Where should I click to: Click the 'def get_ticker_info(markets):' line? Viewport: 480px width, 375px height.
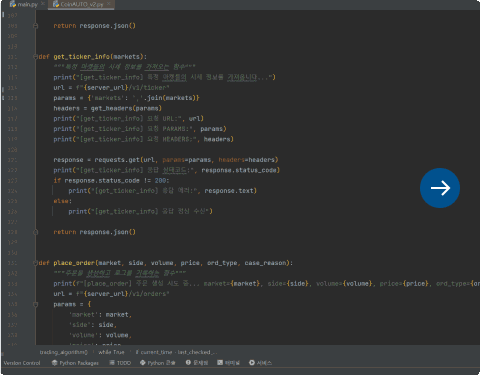93,57
